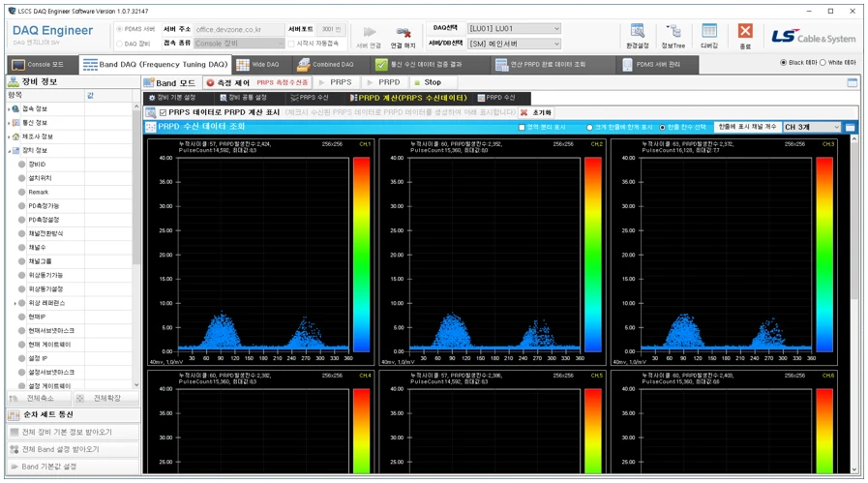Expand the 통신 정보 tree node
Screen dimensions: 868x483
coord(9,123)
